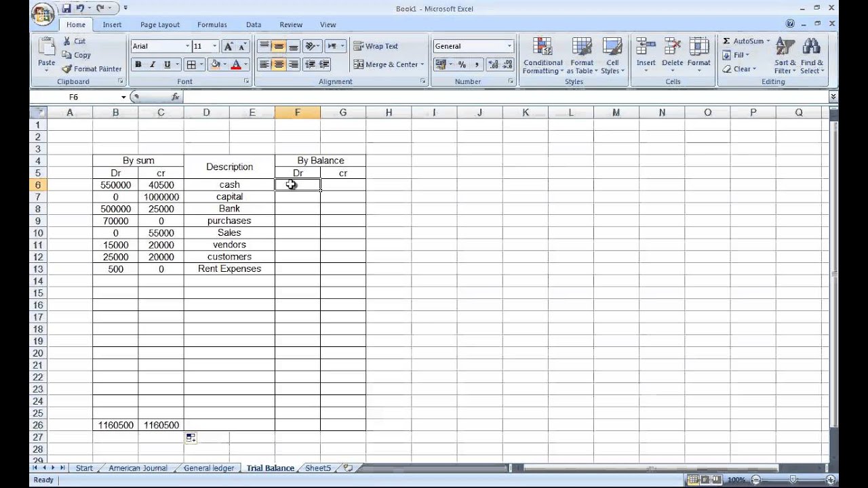Screen dimensions: 868x488
Task: Click Sort & Filter icon
Action: [785, 47]
